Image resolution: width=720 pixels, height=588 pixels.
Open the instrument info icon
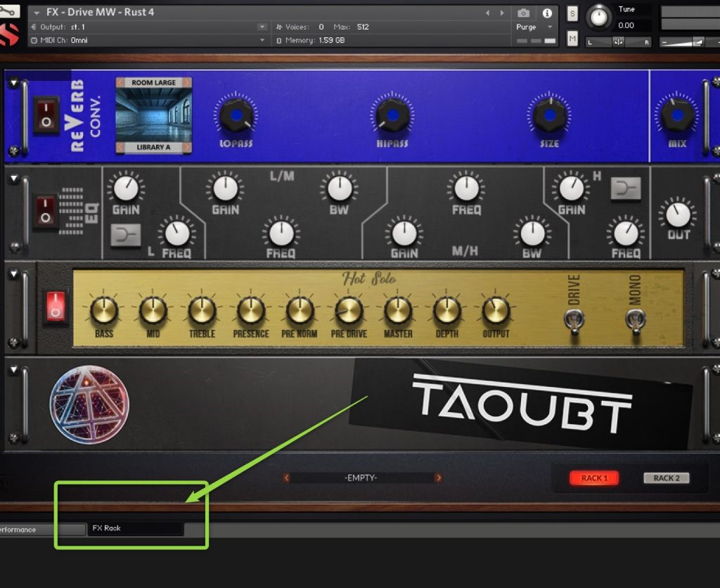coord(547,13)
